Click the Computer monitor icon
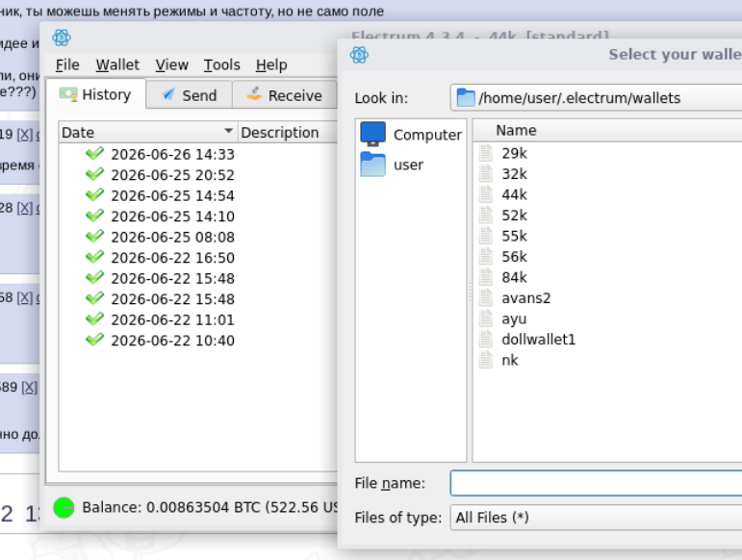742x560 pixels. (372, 134)
